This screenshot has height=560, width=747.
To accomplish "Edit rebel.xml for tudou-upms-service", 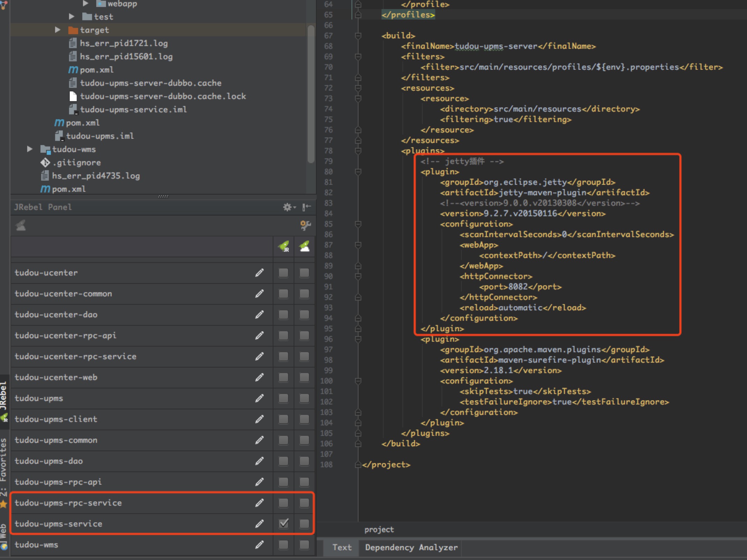I will click(259, 524).
